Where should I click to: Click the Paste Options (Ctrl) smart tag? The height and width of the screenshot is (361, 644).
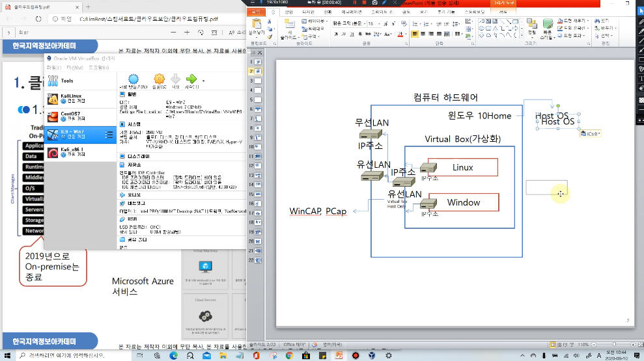pos(591,134)
